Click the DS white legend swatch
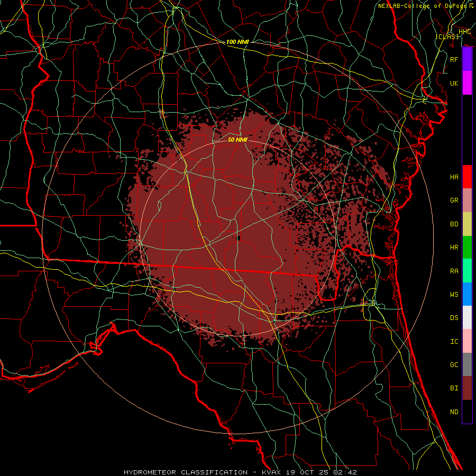The height and width of the screenshot is (476, 476). pyautogui.click(x=467, y=317)
